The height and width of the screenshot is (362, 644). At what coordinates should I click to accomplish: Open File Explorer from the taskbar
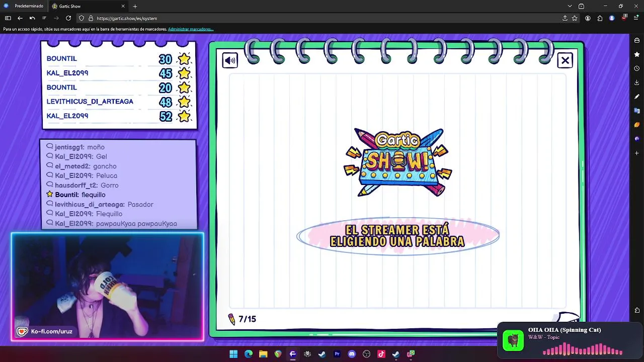(x=263, y=354)
